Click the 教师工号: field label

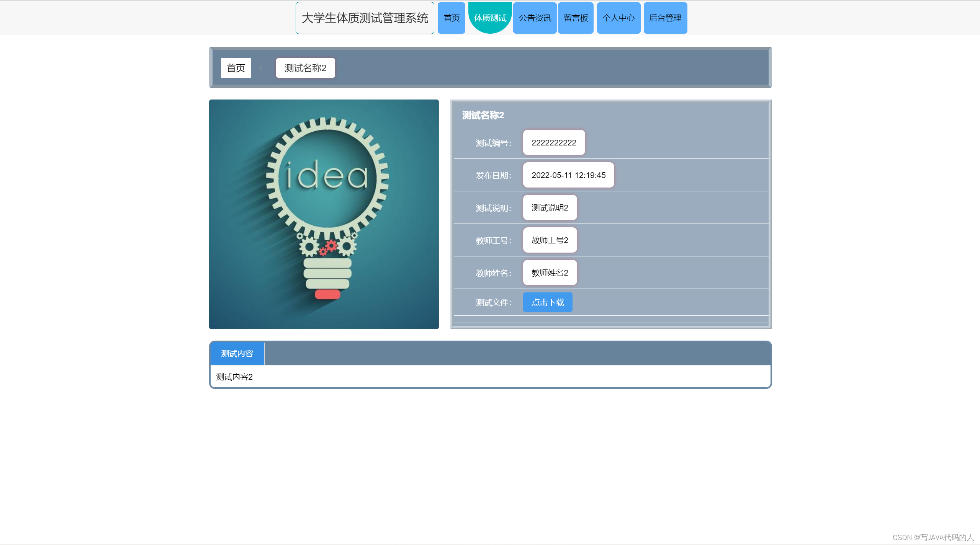coord(493,240)
